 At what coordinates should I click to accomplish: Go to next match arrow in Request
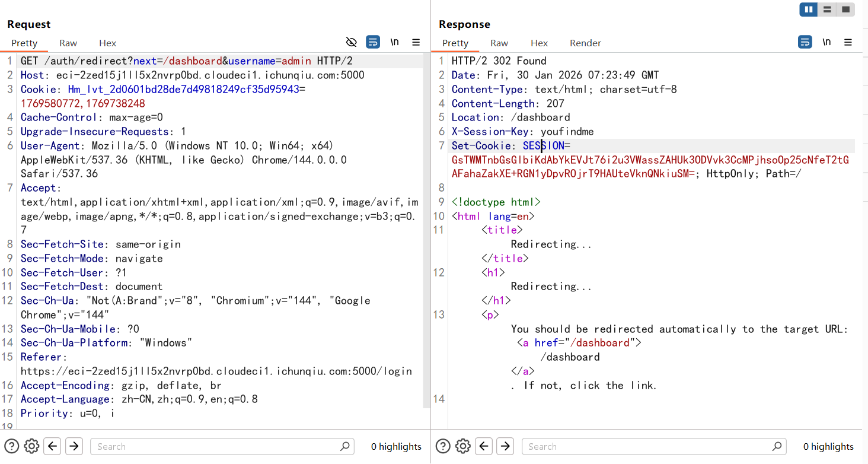(74, 446)
